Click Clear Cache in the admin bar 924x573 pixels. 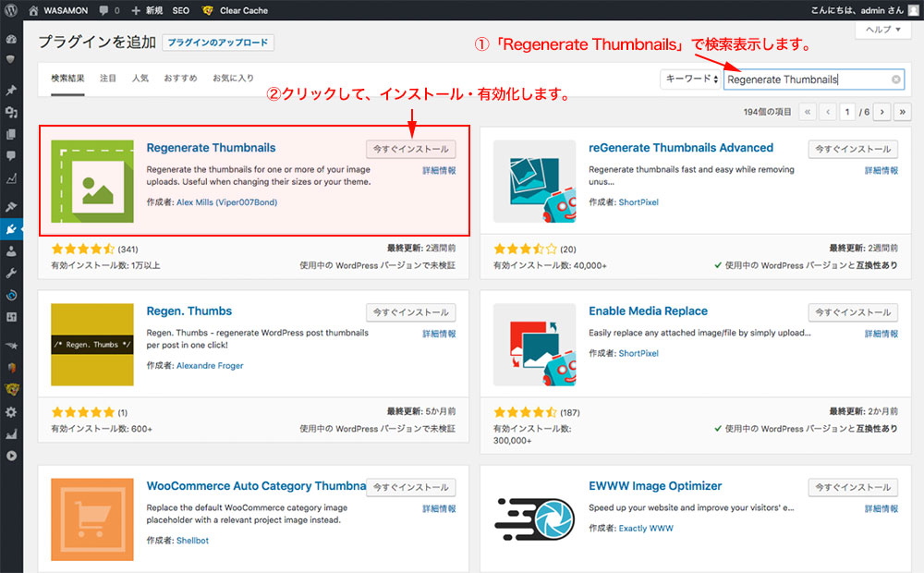coord(235,10)
